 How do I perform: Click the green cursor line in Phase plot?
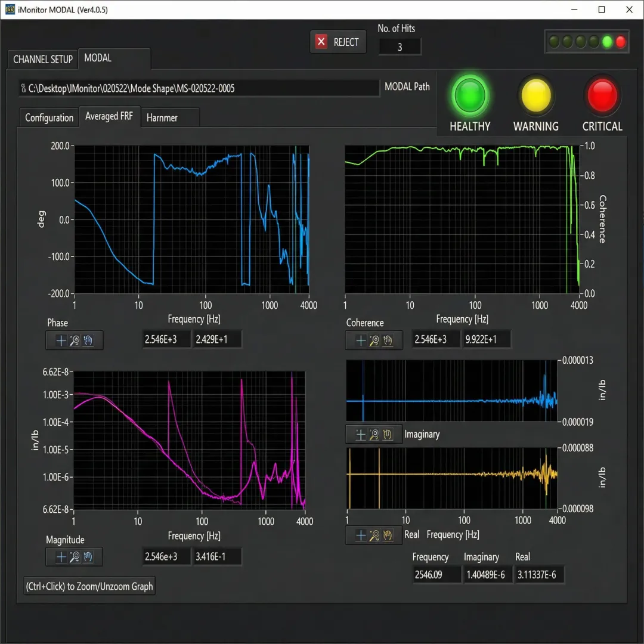coord(296,219)
